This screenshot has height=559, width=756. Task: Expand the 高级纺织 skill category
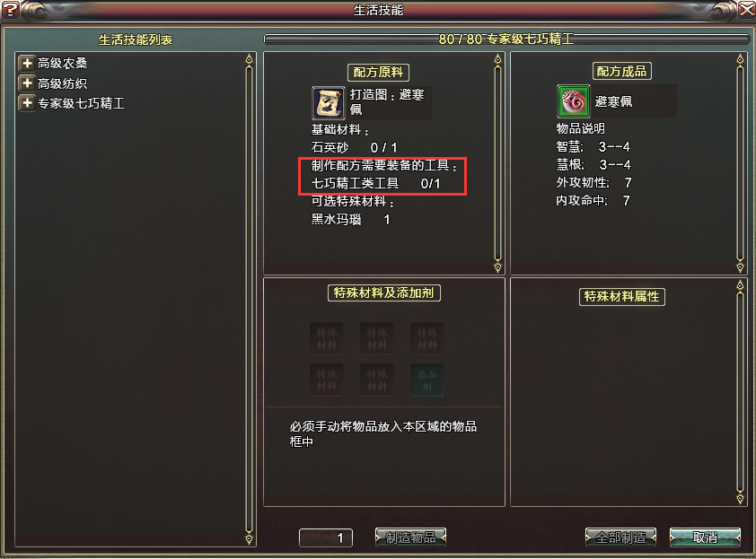[x=27, y=83]
